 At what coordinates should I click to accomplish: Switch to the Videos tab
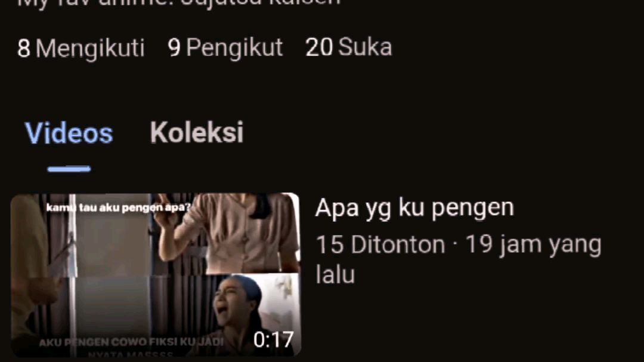point(69,133)
